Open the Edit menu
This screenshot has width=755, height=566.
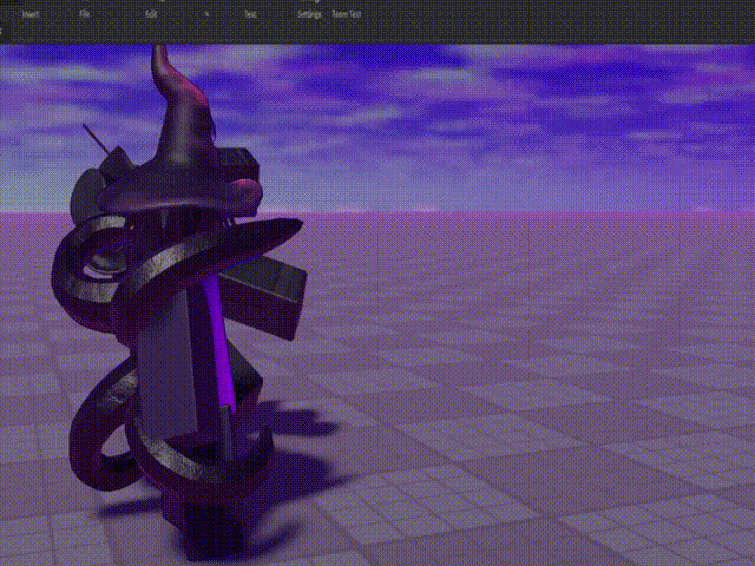click(x=151, y=16)
